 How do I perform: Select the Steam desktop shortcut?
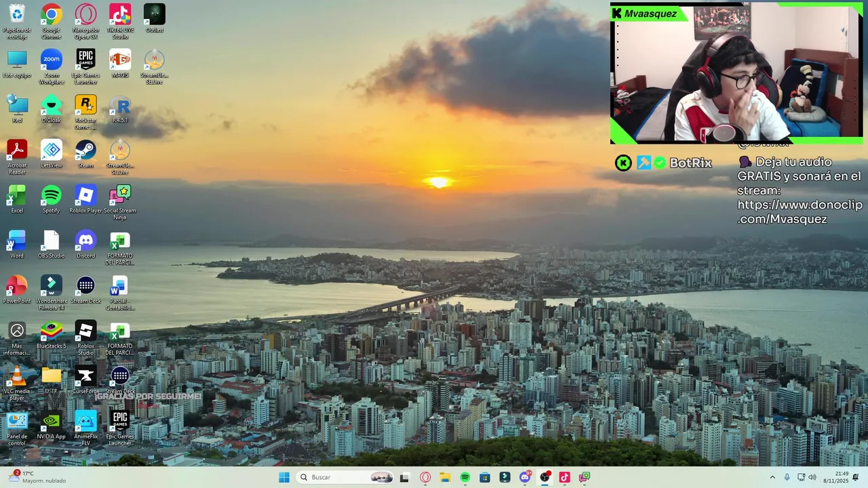[85, 154]
